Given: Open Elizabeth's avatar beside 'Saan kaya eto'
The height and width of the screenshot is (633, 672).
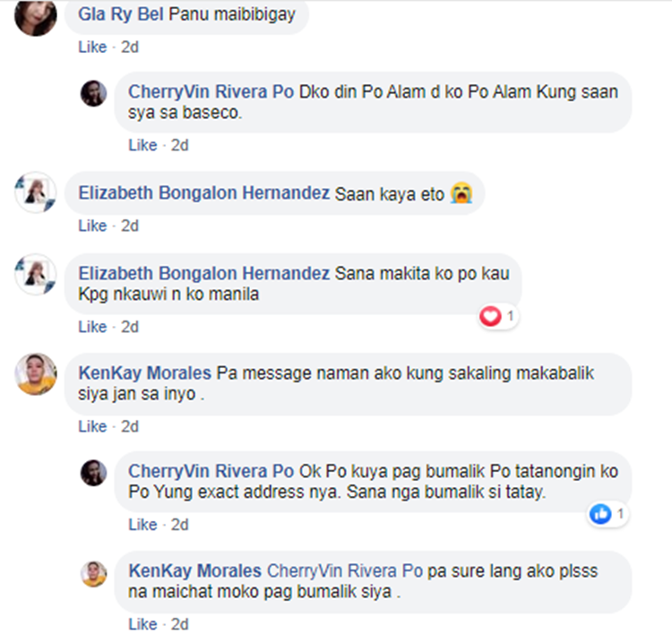Looking at the screenshot, I should coord(36,192).
